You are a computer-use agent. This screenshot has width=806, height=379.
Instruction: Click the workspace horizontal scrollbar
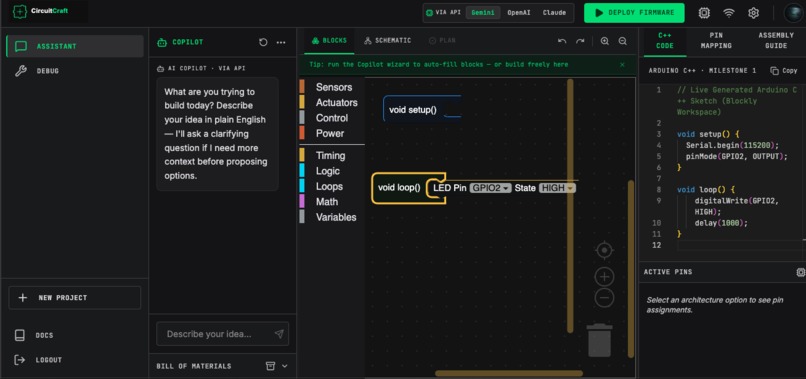[509, 373]
